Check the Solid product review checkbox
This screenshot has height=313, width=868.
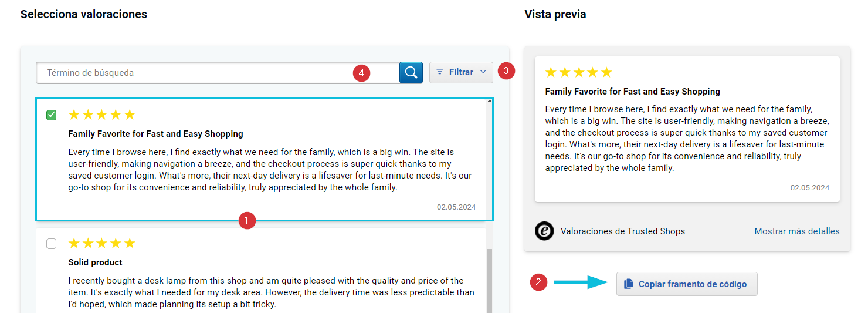52,244
